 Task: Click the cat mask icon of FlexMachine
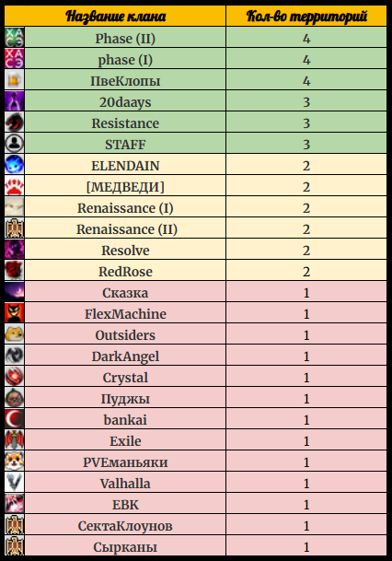pos(15,312)
